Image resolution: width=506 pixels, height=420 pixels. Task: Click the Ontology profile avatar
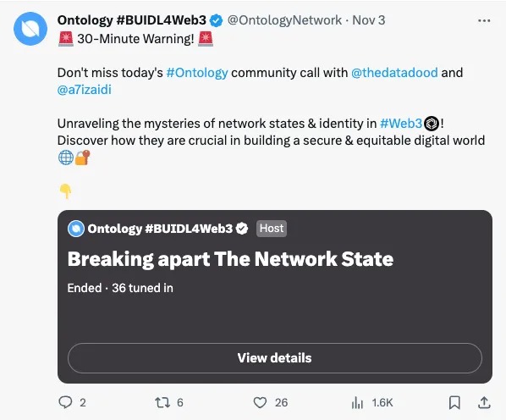tap(30, 29)
